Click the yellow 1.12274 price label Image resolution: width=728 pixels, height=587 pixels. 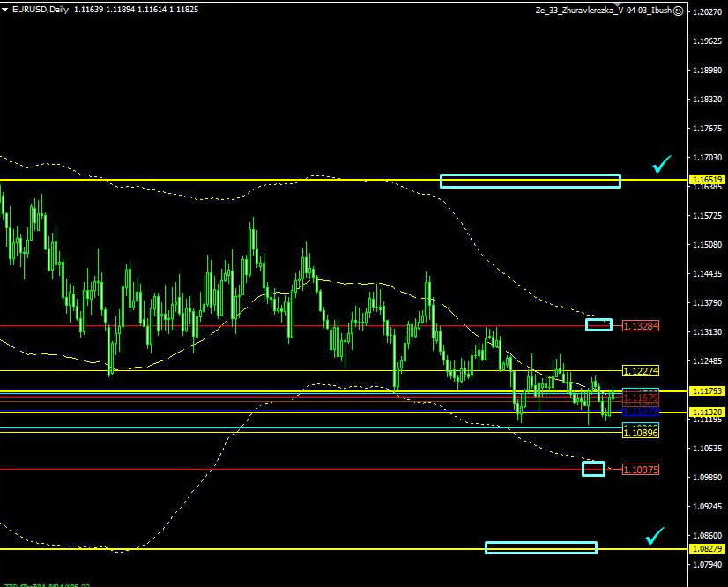(x=641, y=371)
